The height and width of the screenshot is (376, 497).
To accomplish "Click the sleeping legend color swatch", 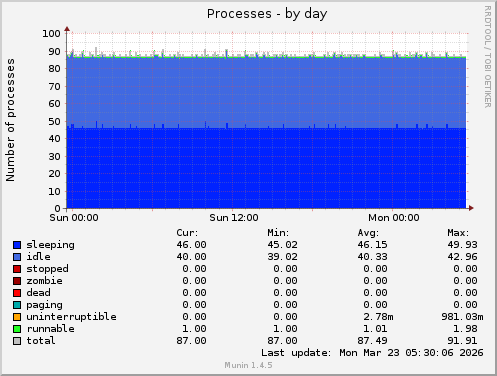I will point(17,245).
